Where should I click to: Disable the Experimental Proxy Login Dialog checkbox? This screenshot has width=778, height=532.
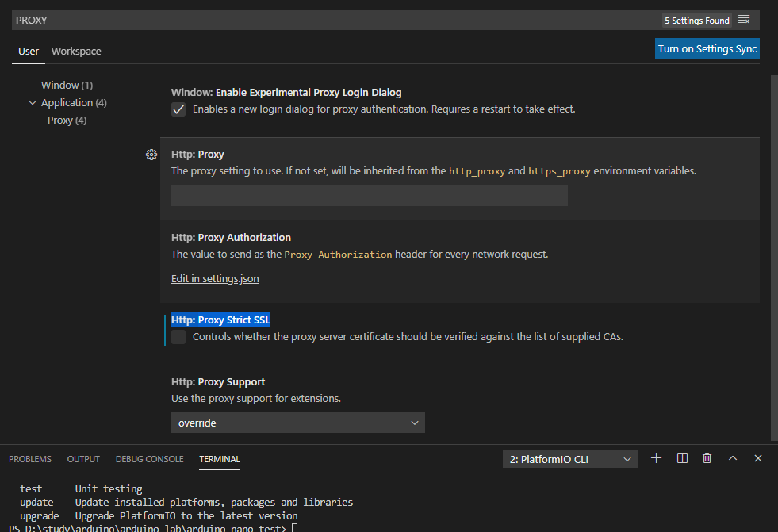[178, 109]
